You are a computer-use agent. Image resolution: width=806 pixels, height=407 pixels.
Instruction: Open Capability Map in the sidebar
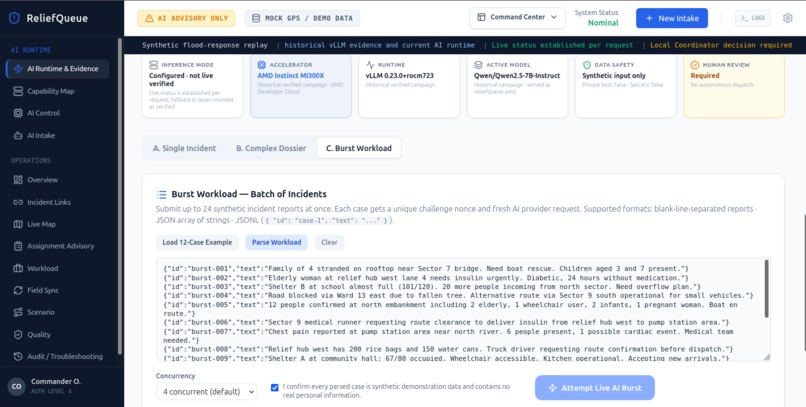(58, 91)
